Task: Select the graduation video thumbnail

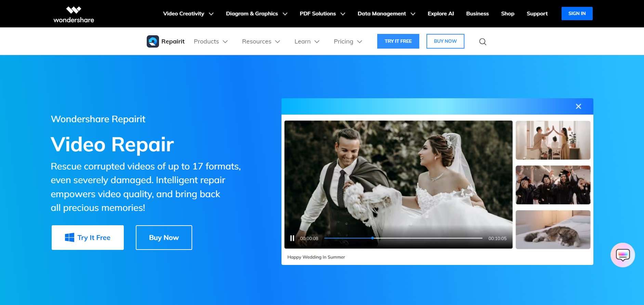Action: click(553, 185)
